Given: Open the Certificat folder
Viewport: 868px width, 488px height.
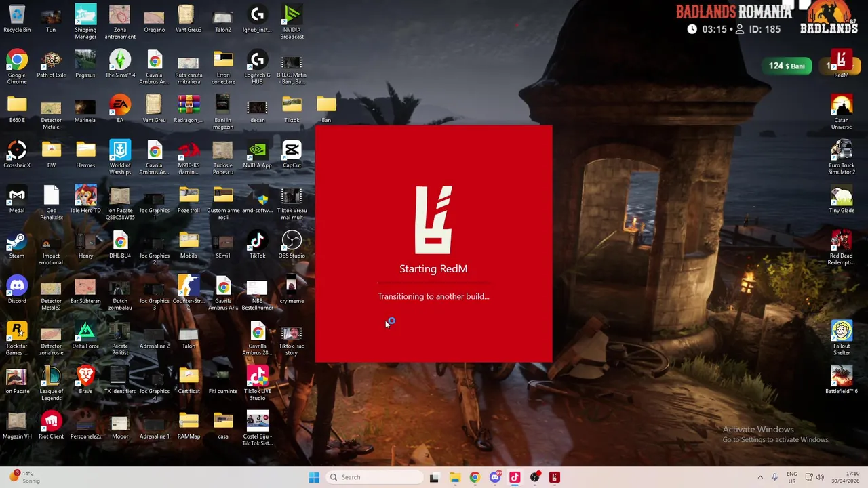Looking at the screenshot, I should [189, 380].
